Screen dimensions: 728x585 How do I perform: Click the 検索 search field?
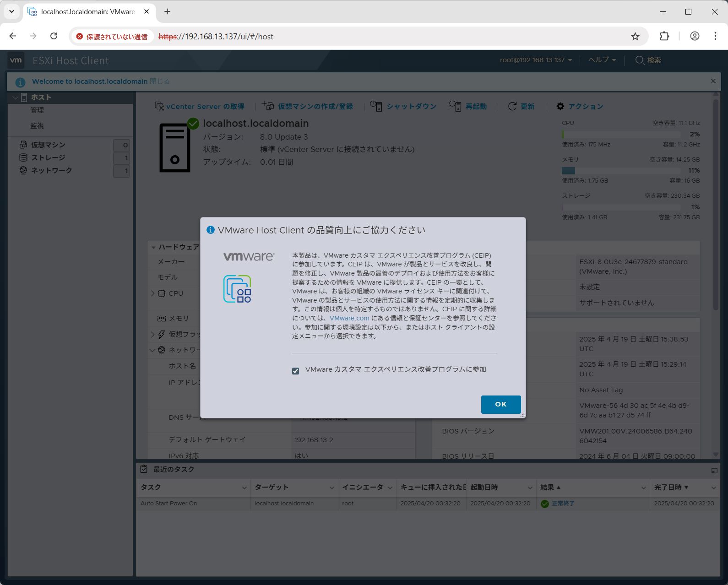click(x=648, y=60)
